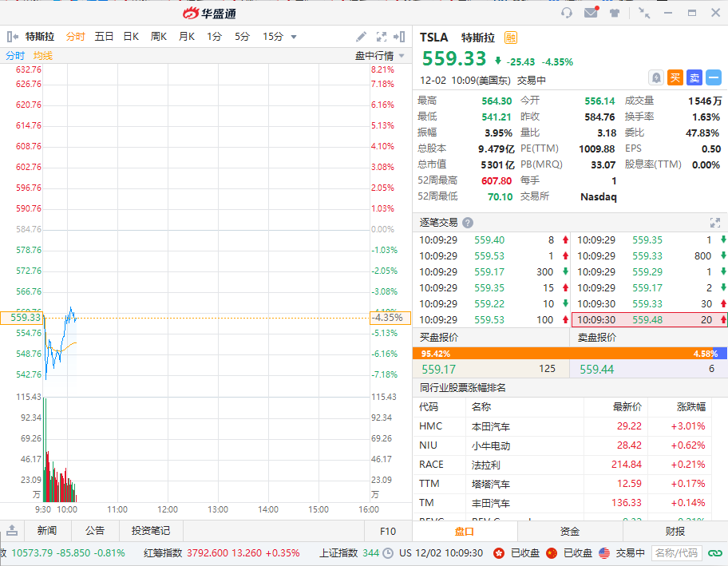
Task: Click the price alert bell icon
Action: click(x=655, y=77)
